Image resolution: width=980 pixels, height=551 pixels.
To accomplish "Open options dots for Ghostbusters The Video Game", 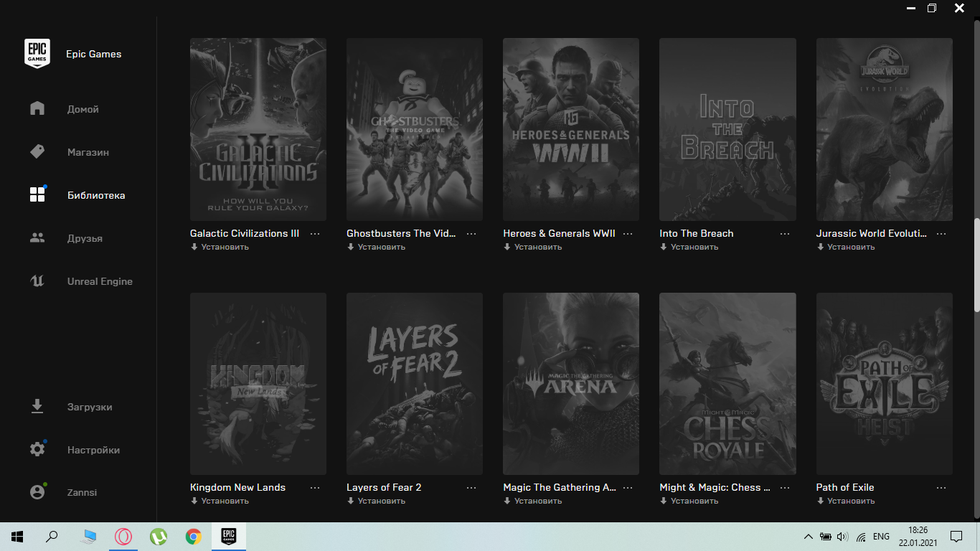I will coord(471,234).
